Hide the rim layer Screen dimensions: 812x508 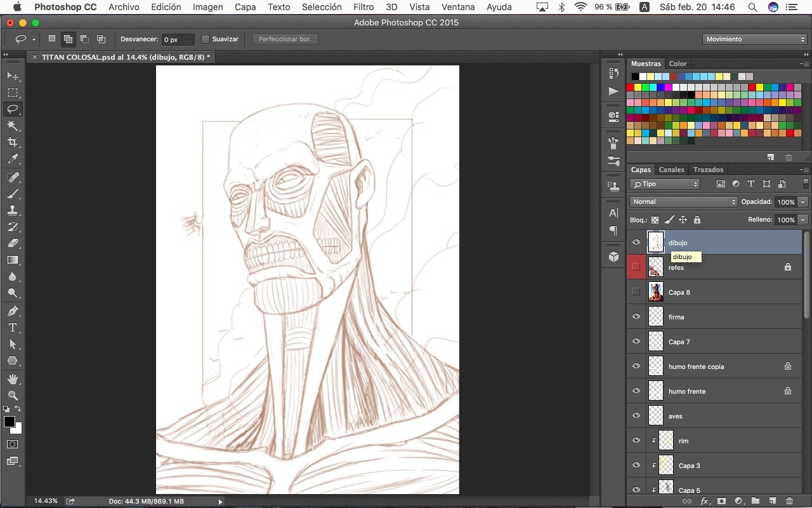[636, 440]
